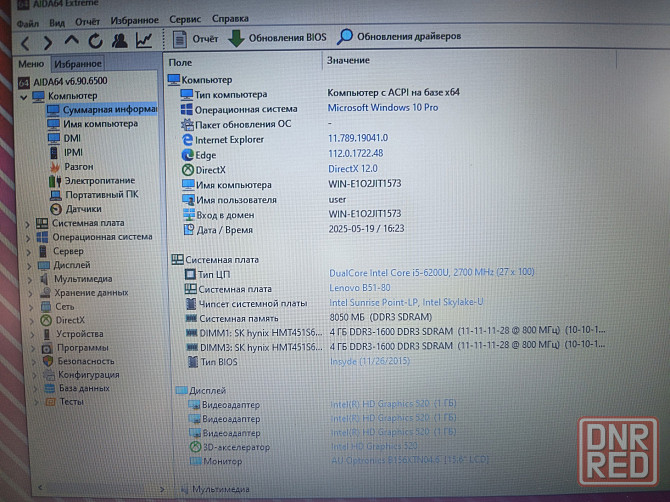Expand the Хранение данных tree node
The width and height of the screenshot is (670, 502).
click(x=31, y=294)
